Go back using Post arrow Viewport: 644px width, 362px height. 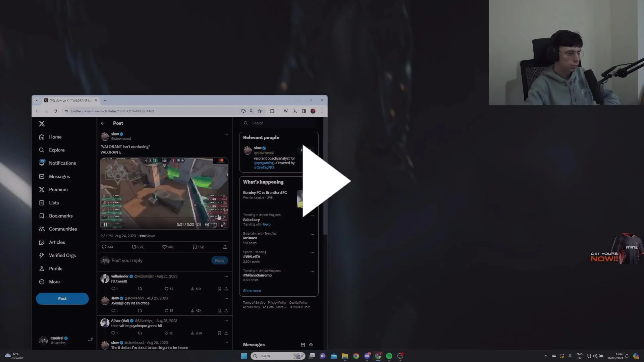[x=103, y=123]
